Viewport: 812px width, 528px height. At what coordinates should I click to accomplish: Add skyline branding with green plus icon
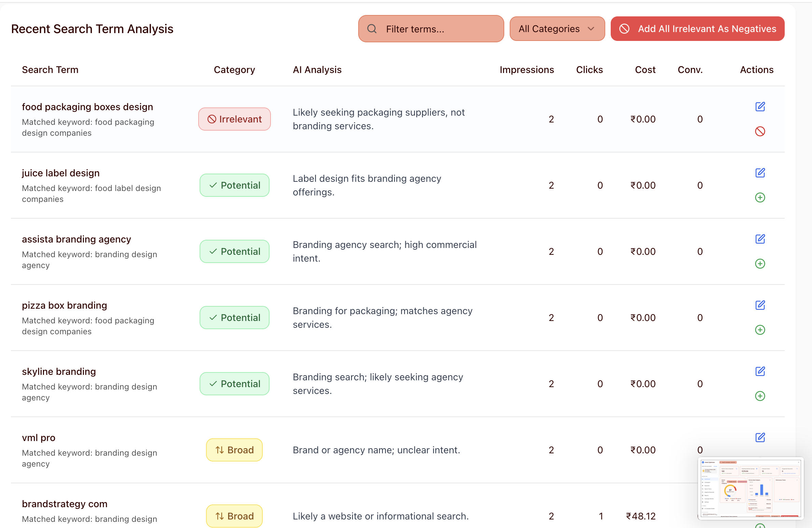[x=760, y=396]
